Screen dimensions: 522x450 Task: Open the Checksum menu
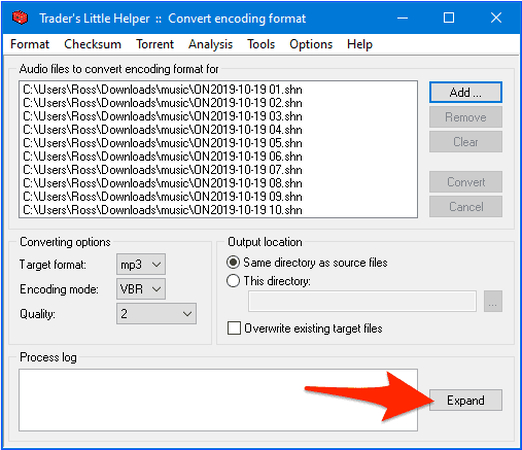tap(93, 44)
